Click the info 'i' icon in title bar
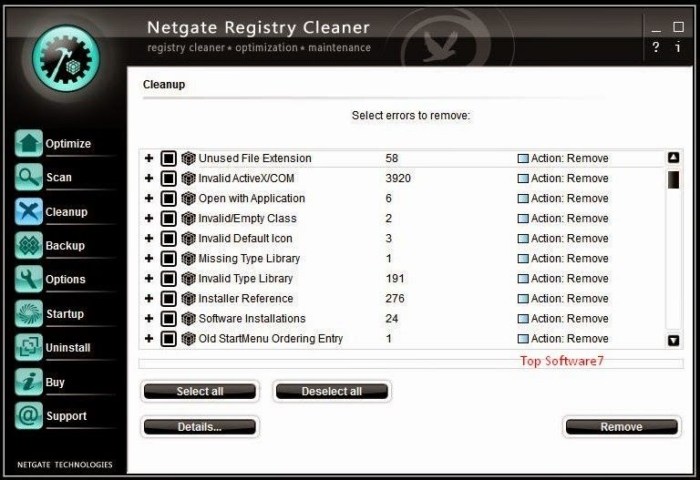Viewport: 700px width, 480px height. click(678, 47)
